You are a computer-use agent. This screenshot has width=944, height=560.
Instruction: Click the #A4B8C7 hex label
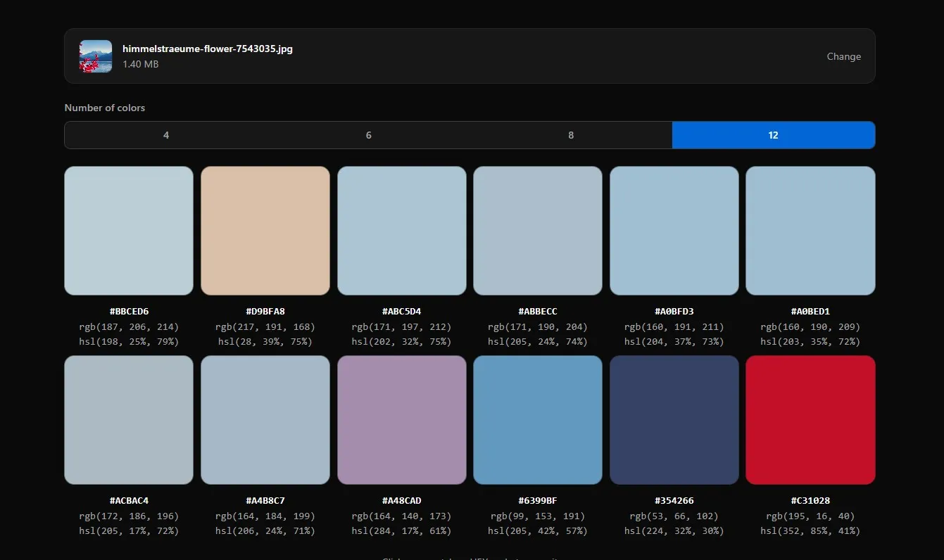click(265, 500)
